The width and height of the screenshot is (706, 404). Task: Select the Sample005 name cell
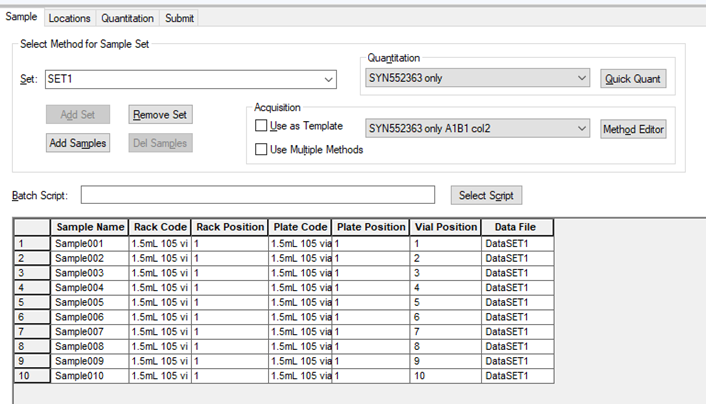(90, 302)
